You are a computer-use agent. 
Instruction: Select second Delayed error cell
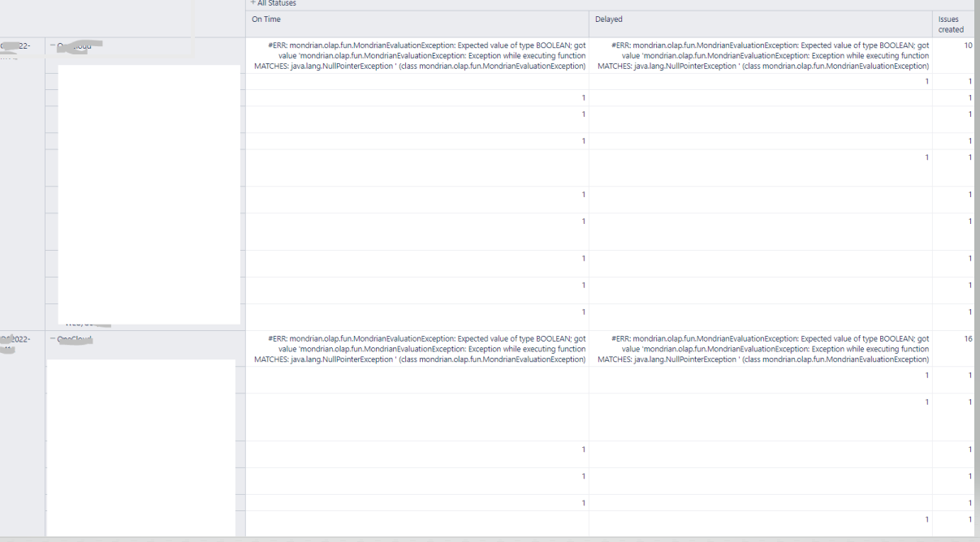click(761, 348)
